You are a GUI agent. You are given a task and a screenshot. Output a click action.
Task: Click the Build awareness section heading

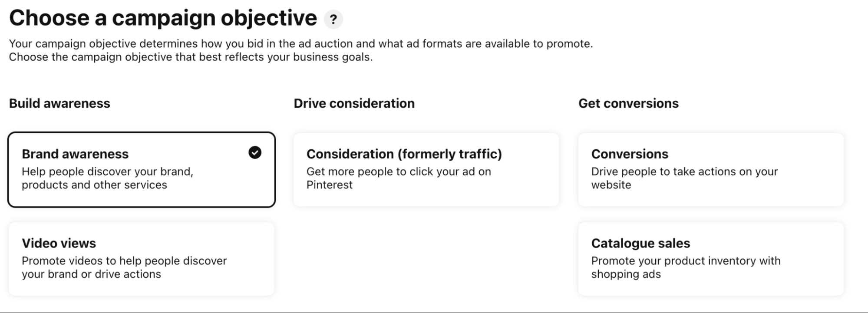[x=59, y=103]
